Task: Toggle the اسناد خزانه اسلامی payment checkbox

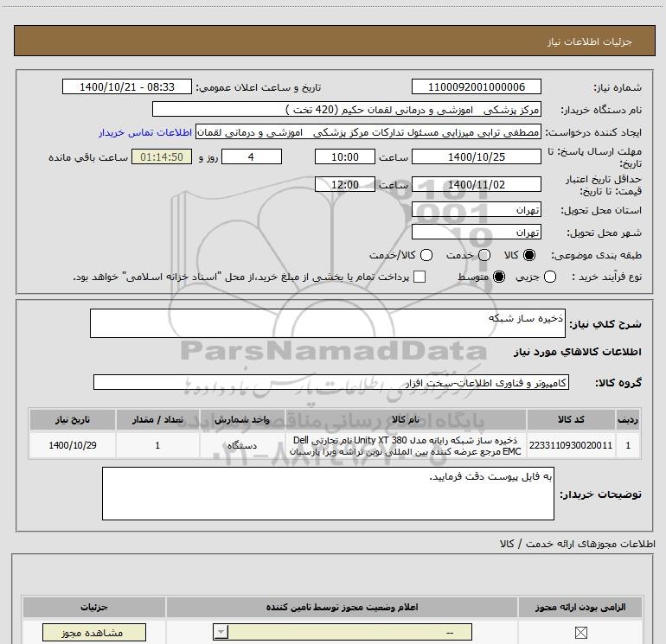Action: 419,277
